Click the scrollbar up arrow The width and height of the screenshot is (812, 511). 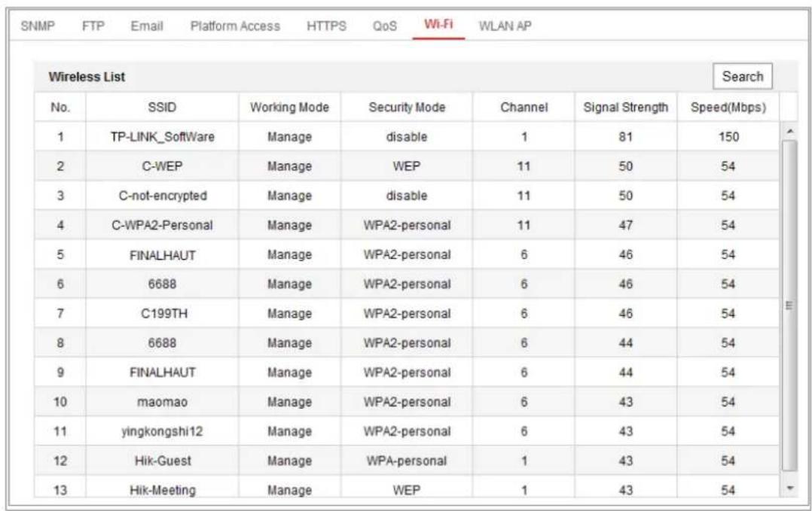click(789, 132)
